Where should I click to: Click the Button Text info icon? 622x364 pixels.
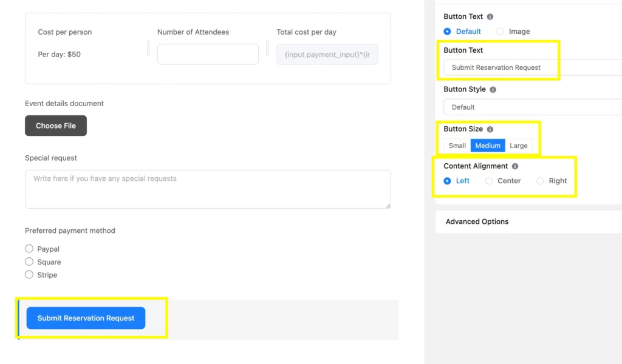point(490,16)
